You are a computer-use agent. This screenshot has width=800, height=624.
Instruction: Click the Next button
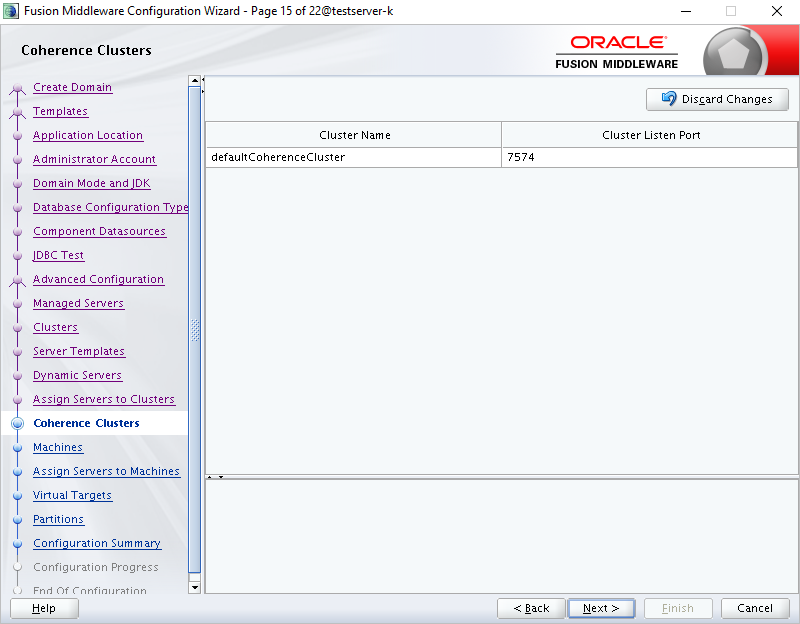click(601, 608)
